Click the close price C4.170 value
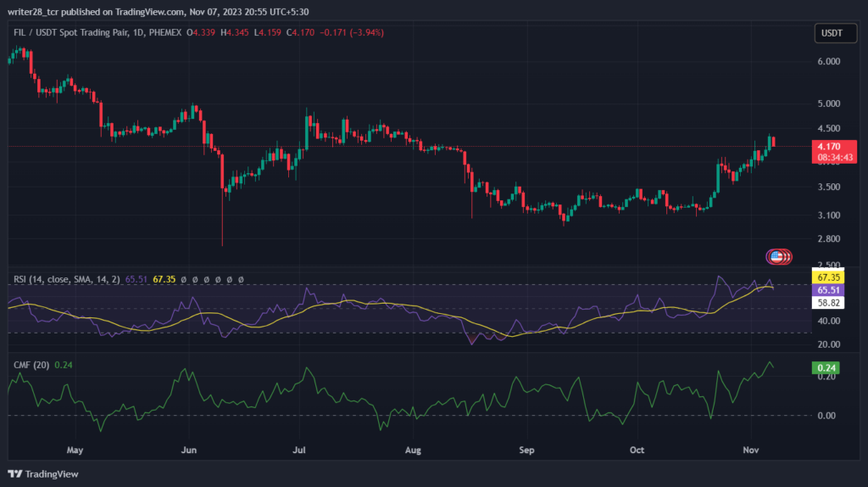The height and width of the screenshot is (487, 868). (x=301, y=33)
